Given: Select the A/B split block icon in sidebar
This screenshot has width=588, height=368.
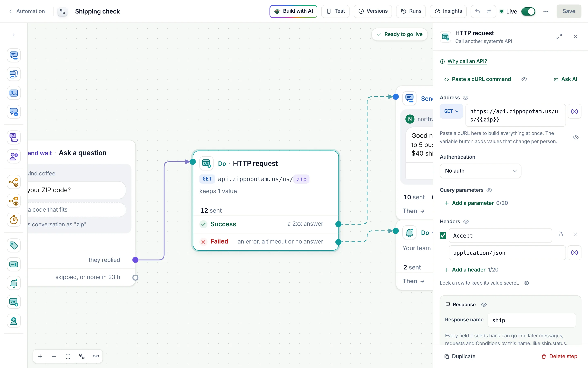Looking at the screenshot, I should 14,201.
